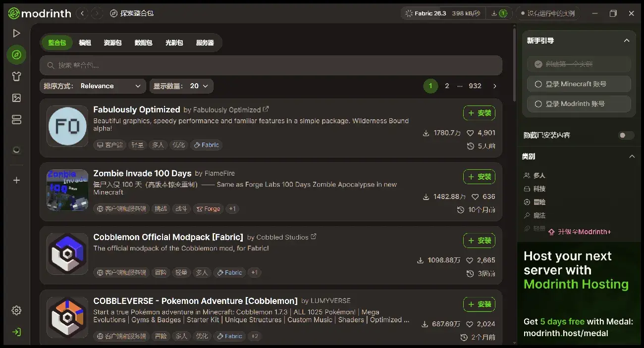Viewport: 644px width, 348px height.
Task: Open the 显示数量 20 dropdown
Action: click(x=181, y=86)
